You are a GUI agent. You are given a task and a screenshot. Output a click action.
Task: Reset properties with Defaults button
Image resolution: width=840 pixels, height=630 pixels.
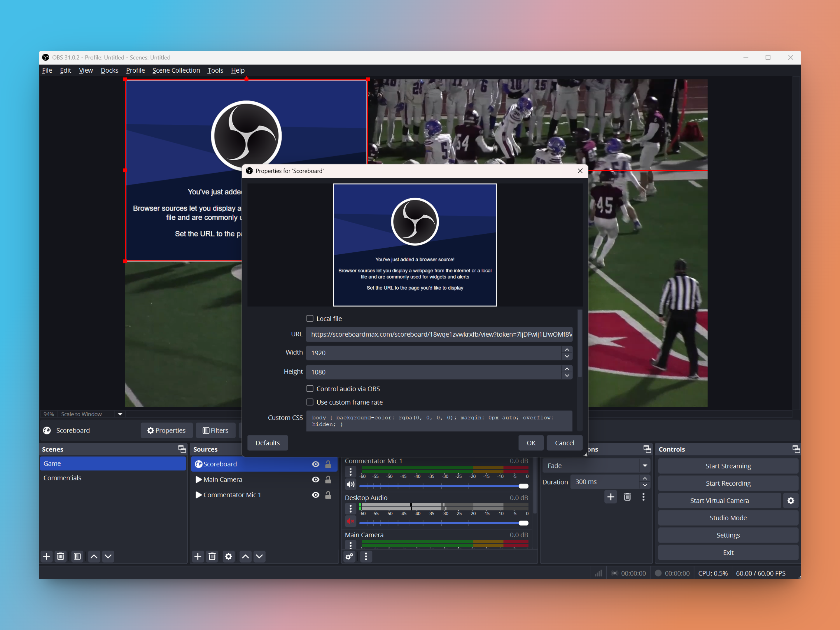point(267,443)
